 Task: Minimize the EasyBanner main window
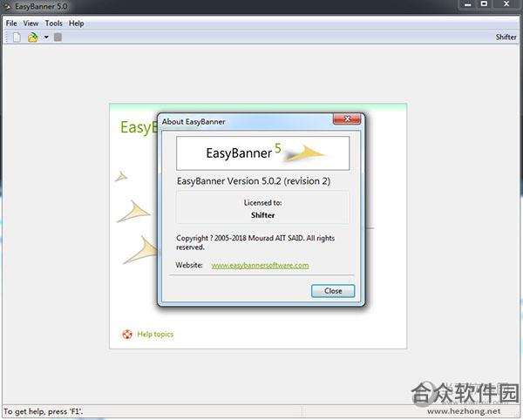[467, 4]
